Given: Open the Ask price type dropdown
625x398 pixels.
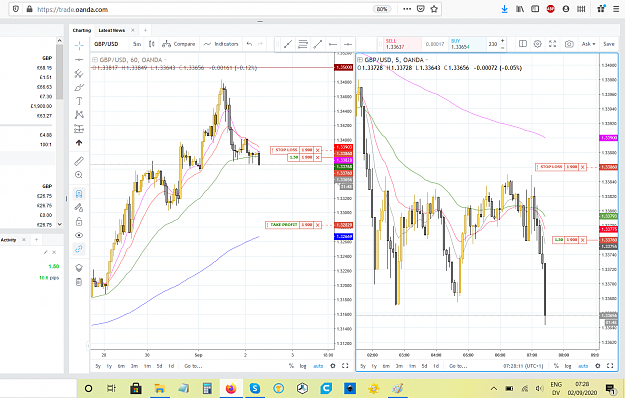Looking at the screenshot, I should pos(588,44).
